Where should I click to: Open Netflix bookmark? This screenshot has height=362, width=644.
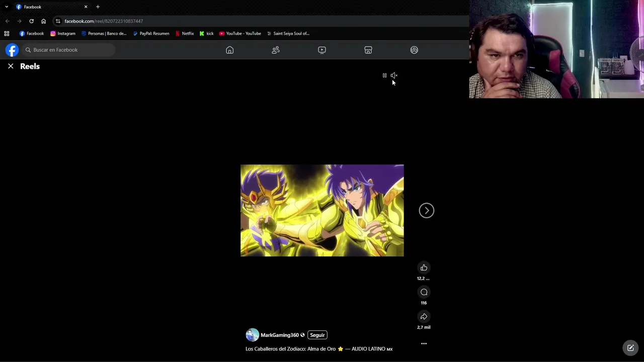tap(184, 34)
